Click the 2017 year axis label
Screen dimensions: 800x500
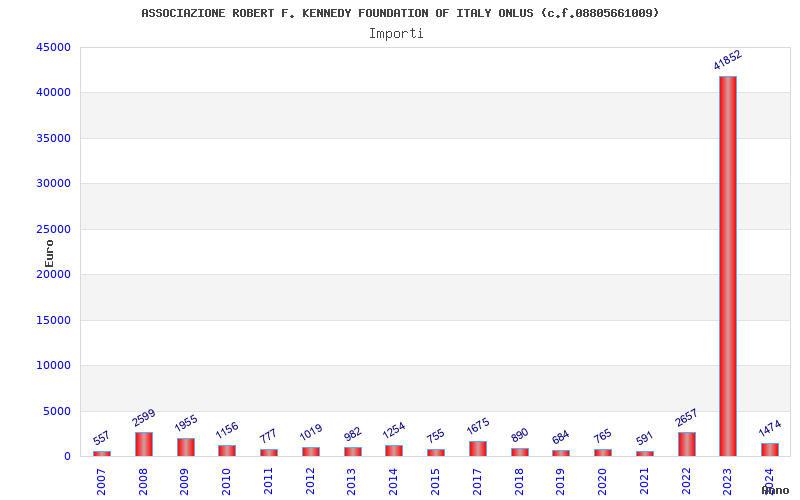(x=477, y=482)
